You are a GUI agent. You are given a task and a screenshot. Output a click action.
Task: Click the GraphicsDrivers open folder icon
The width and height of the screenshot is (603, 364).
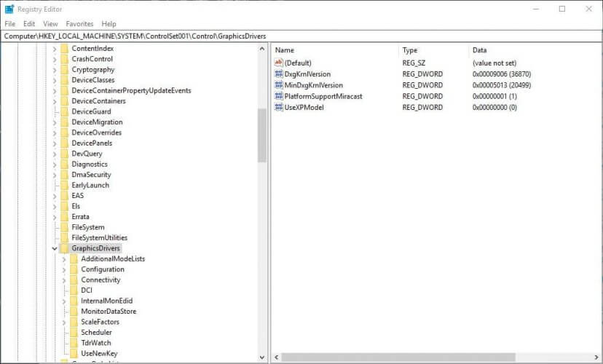[64, 248]
